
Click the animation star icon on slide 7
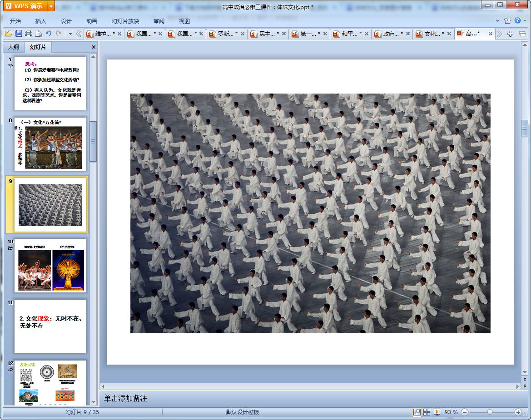coord(10,66)
